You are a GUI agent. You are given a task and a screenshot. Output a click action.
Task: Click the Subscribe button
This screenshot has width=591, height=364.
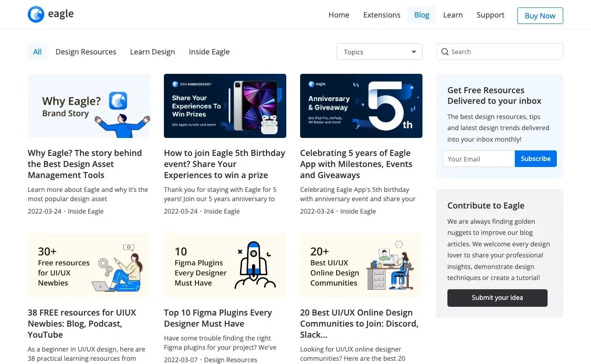[536, 159]
